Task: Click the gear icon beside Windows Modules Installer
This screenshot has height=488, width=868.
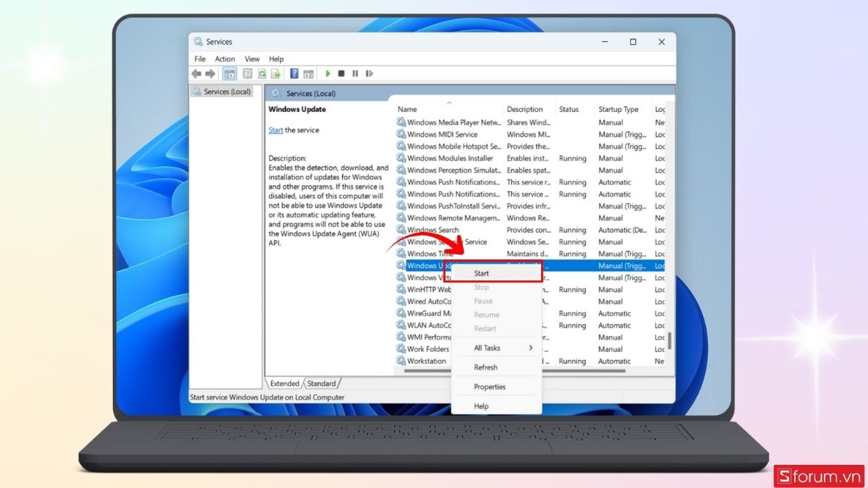Action: [x=401, y=158]
